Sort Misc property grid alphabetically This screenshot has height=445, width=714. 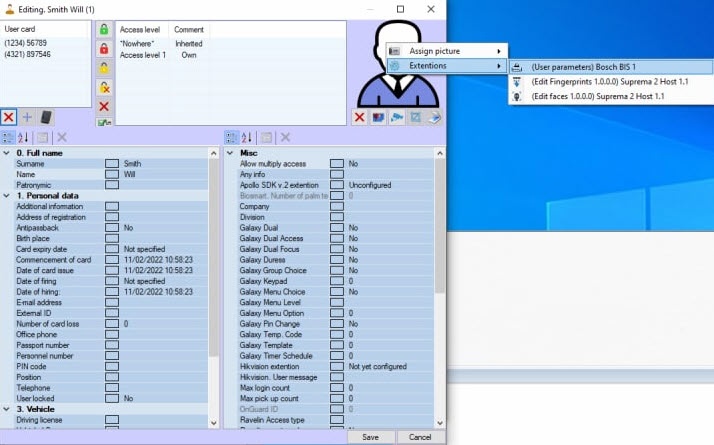pos(247,138)
